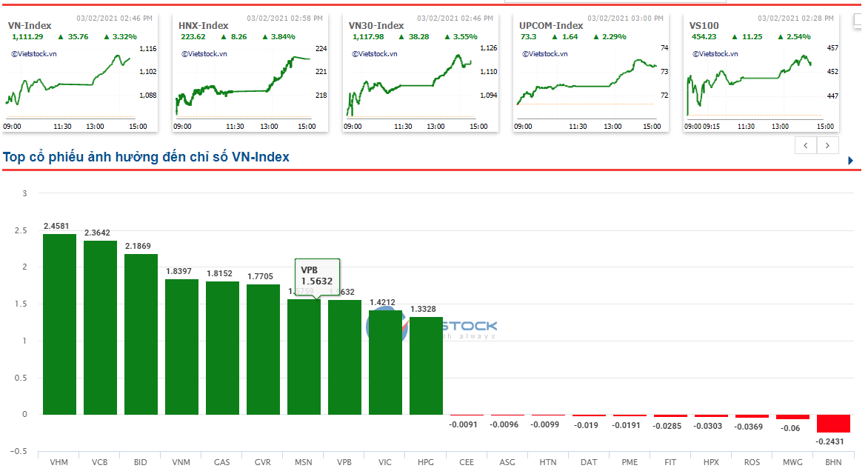This screenshot has height=474, width=868.
Task: Click the BID bar valued 2.1869
Action: [141, 334]
